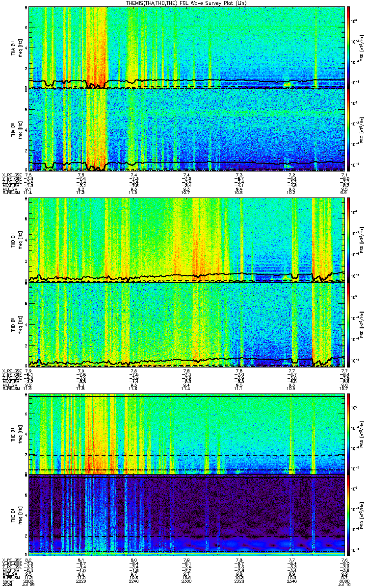368x588 pixels.
Task: Click the black frequency curve in the THD B⊥ panel
Action: click(186, 276)
